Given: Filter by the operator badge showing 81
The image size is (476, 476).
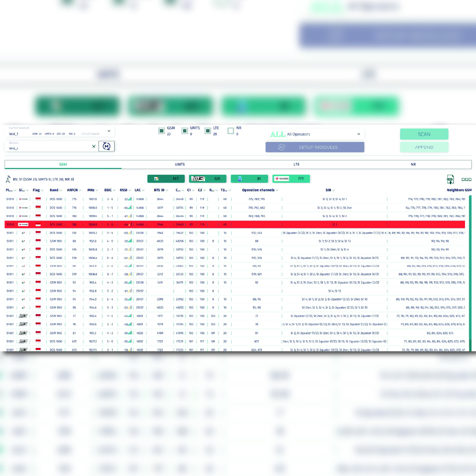Looking at the screenshot, I should [249, 179].
